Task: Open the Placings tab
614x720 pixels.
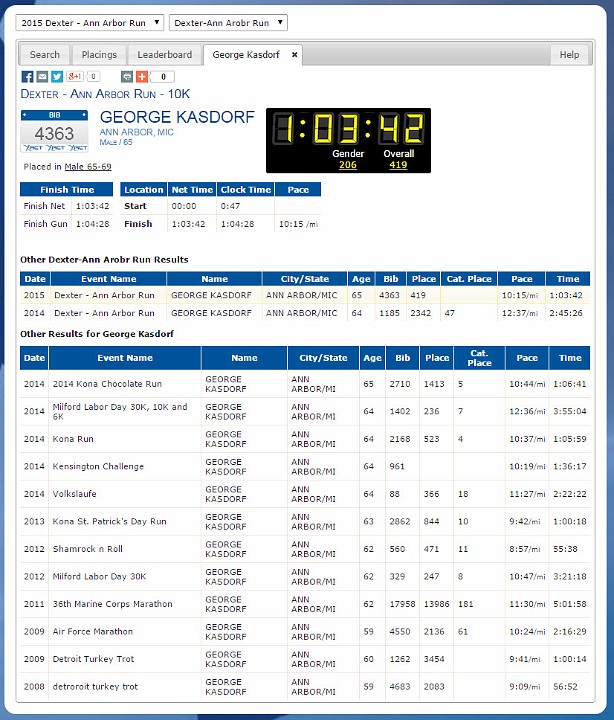Action: (99, 55)
